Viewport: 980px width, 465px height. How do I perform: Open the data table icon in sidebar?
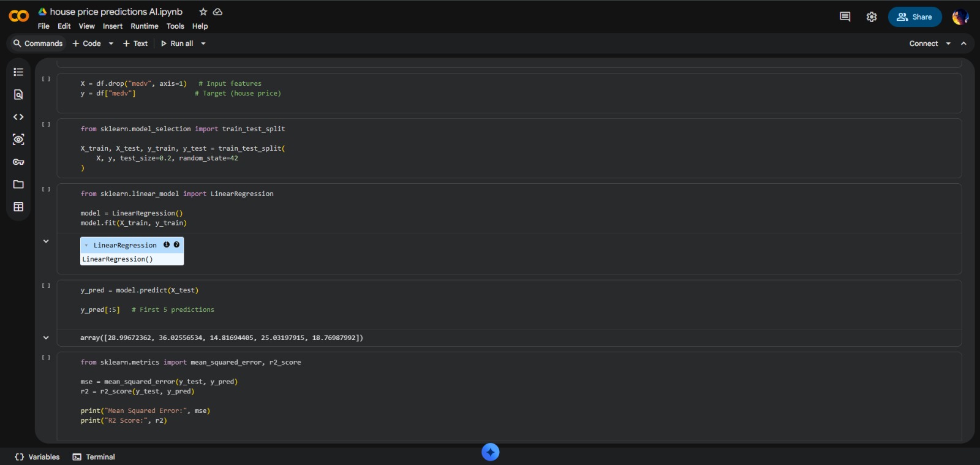click(18, 207)
